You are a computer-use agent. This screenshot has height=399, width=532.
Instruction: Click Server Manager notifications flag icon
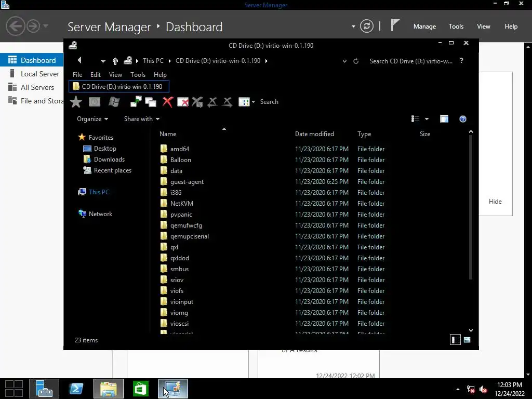point(395,26)
